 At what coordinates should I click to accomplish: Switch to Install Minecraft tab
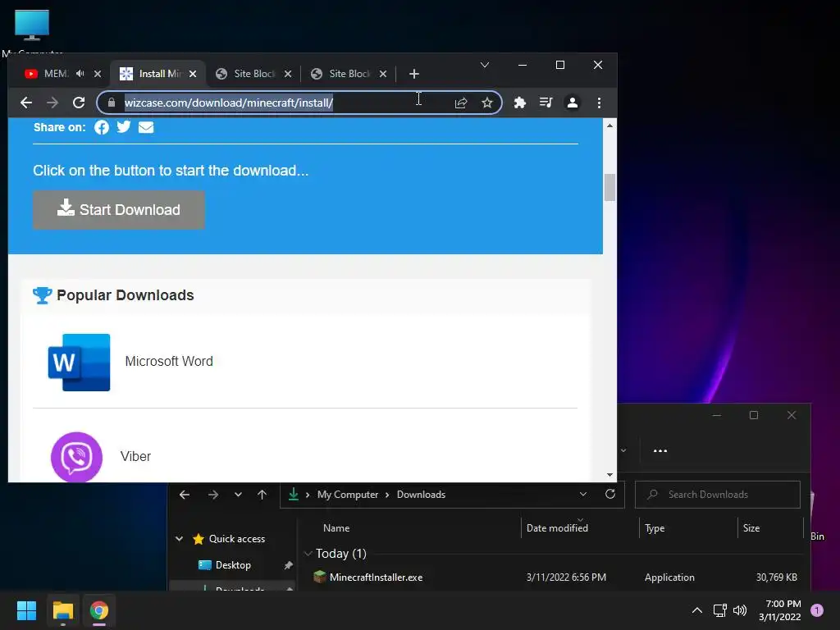157,73
